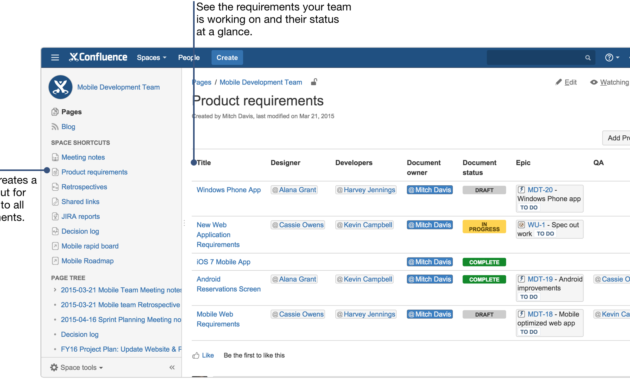Image resolution: width=630 pixels, height=380 pixels.
Task: Open the help question-mark dropdown
Action: [x=612, y=57]
